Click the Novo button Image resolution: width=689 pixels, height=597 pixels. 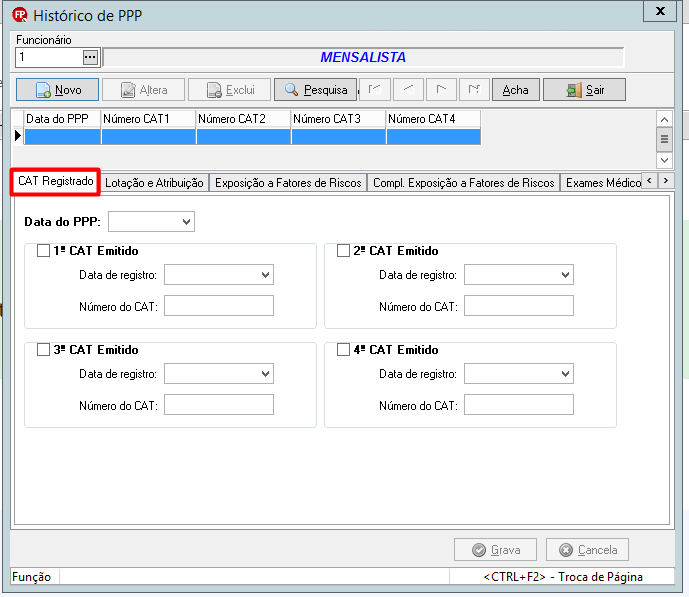point(57,90)
